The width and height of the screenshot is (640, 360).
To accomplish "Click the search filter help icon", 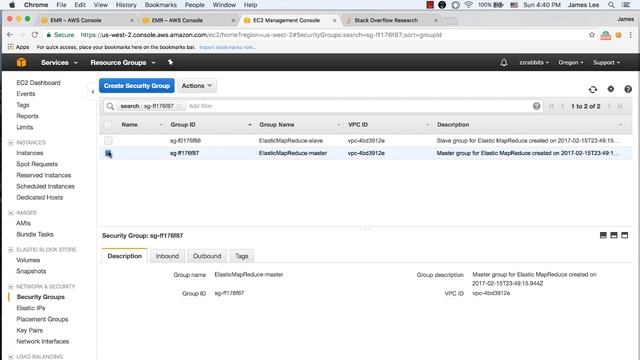I will (x=536, y=106).
